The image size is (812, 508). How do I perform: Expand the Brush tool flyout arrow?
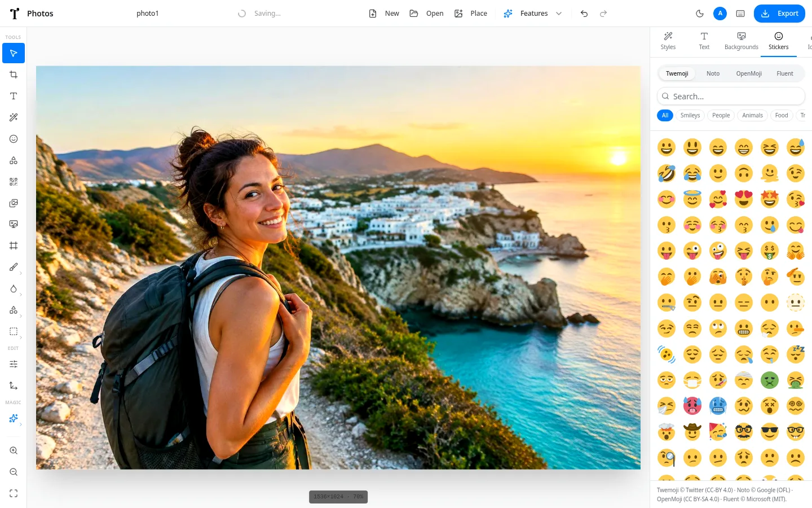[x=21, y=273]
